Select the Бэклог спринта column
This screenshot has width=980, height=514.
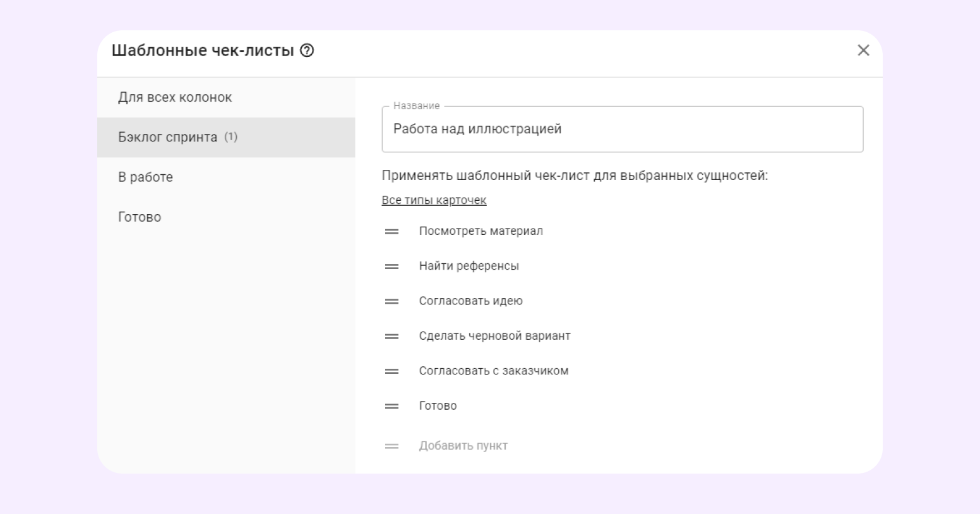click(x=226, y=137)
